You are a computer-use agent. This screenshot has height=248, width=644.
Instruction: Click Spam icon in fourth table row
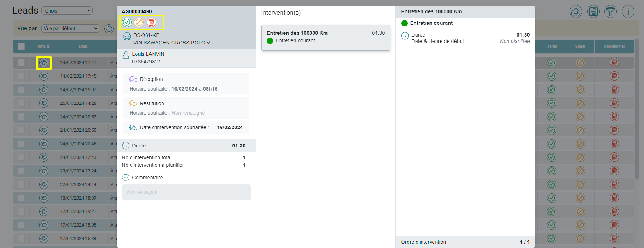(580, 103)
